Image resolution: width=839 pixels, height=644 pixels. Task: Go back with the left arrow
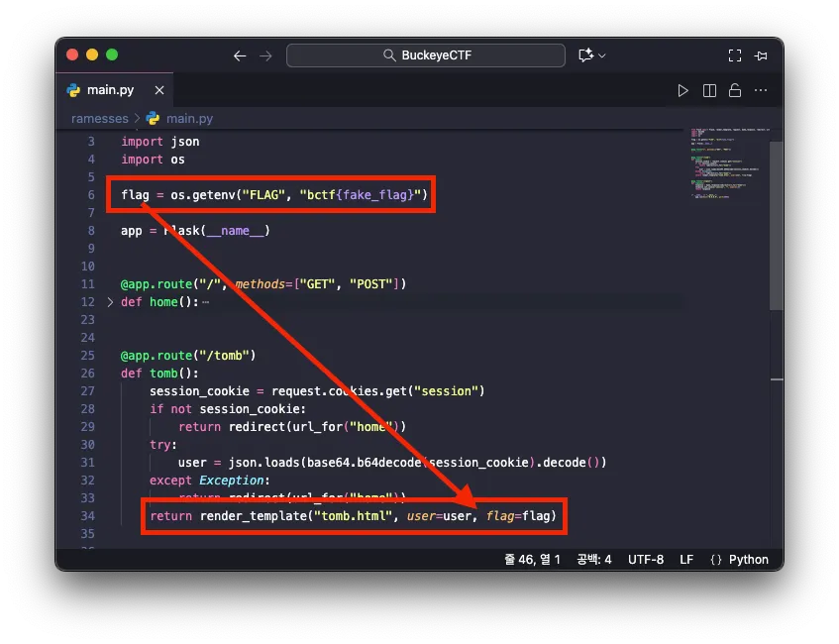(240, 55)
